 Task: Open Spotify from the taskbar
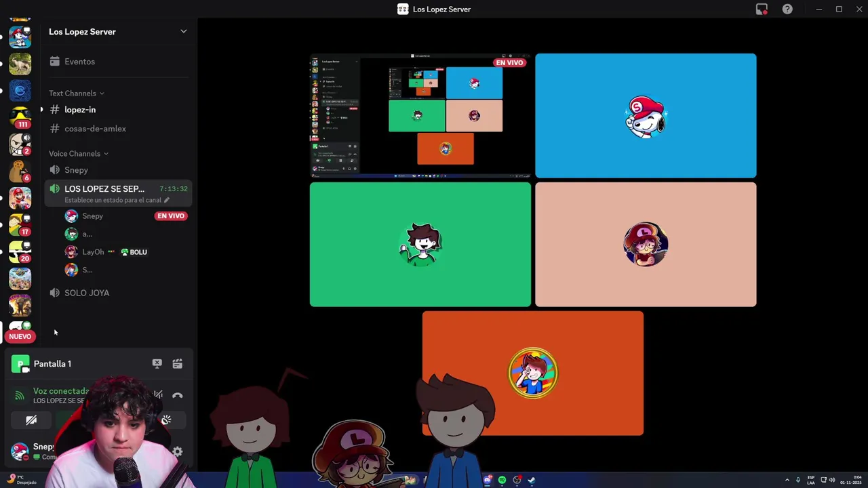[x=502, y=480]
